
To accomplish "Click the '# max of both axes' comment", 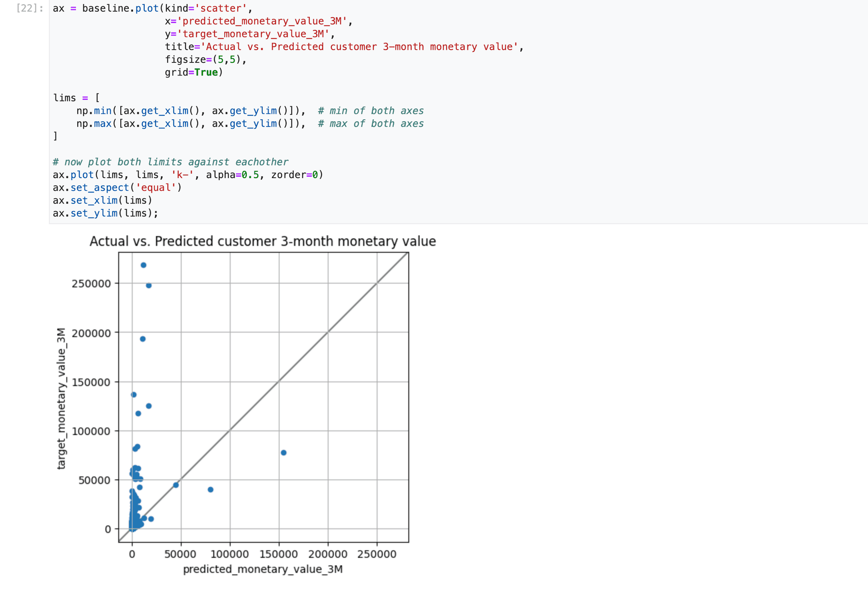I will pyautogui.click(x=371, y=123).
